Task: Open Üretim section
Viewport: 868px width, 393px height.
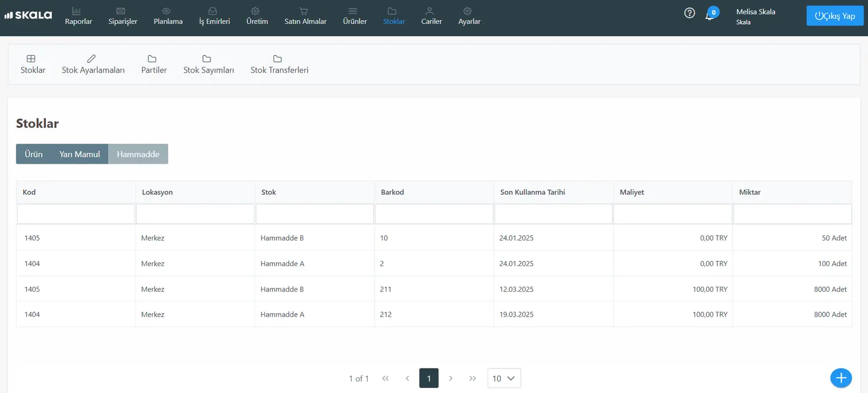Action: 257,16
